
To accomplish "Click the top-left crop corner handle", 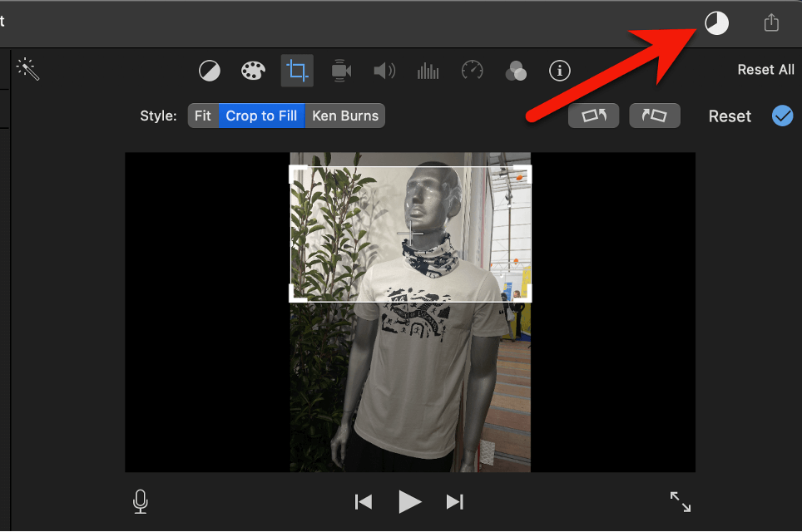I will [x=296, y=172].
